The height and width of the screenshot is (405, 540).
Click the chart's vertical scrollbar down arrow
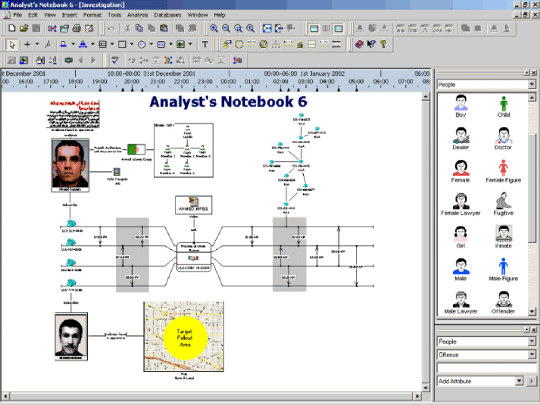point(426,388)
